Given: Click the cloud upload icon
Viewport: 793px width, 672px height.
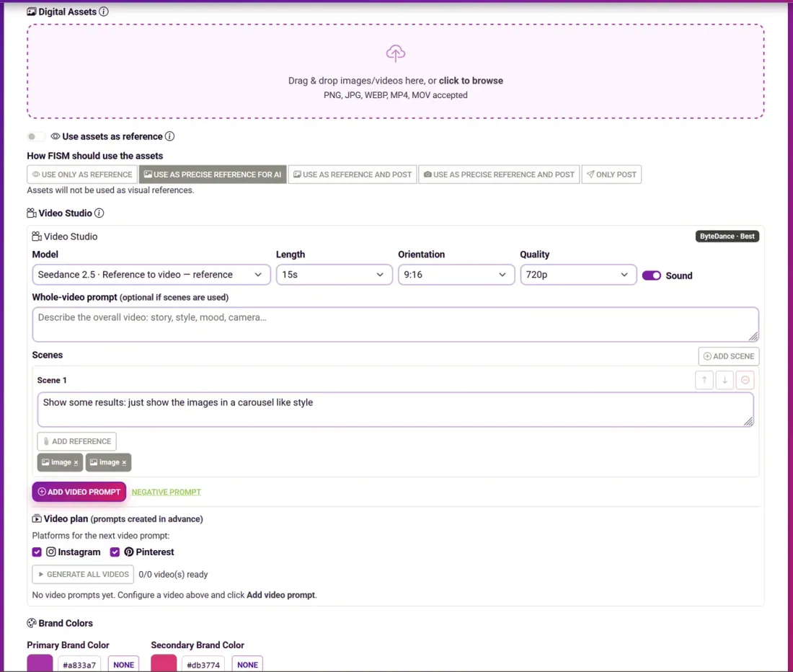Looking at the screenshot, I should click(x=396, y=53).
